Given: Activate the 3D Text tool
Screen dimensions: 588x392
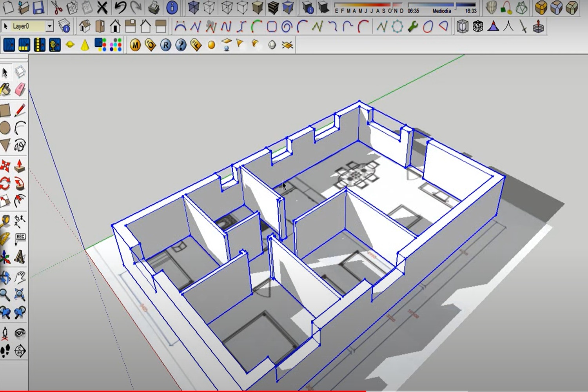Looking at the screenshot, I should coord(20,257).
